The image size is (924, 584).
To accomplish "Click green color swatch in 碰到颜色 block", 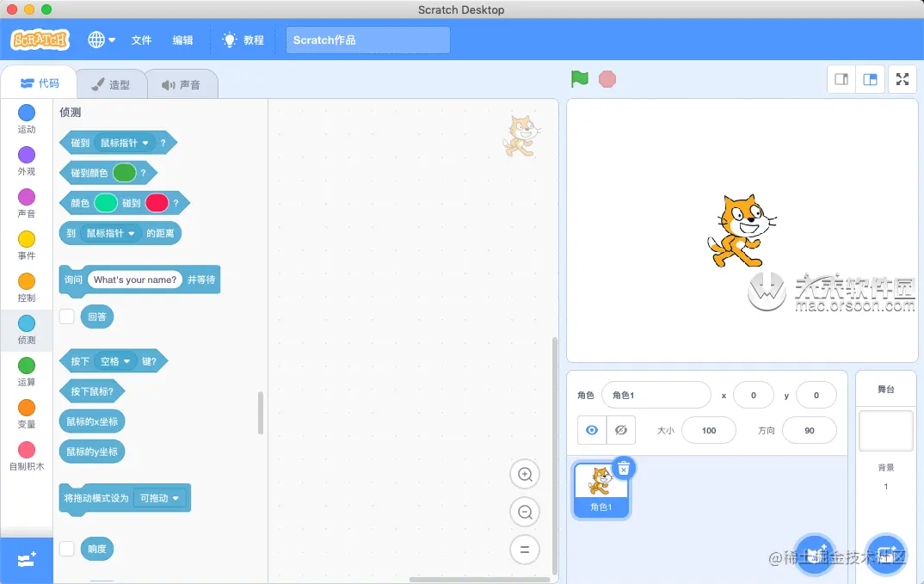I will tap(125, 173).
